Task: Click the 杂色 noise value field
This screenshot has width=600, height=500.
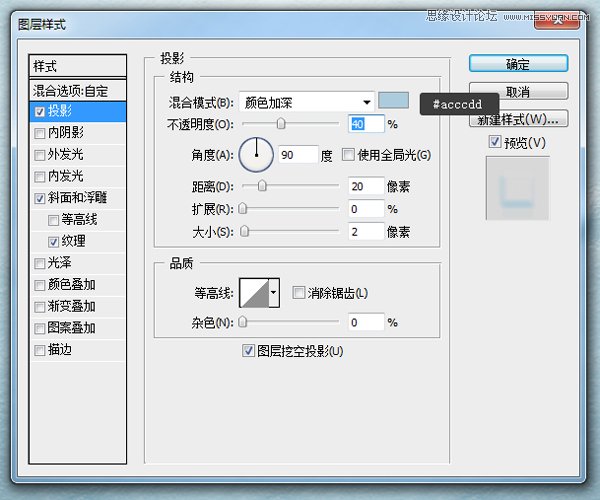Action: click(366, 322)
